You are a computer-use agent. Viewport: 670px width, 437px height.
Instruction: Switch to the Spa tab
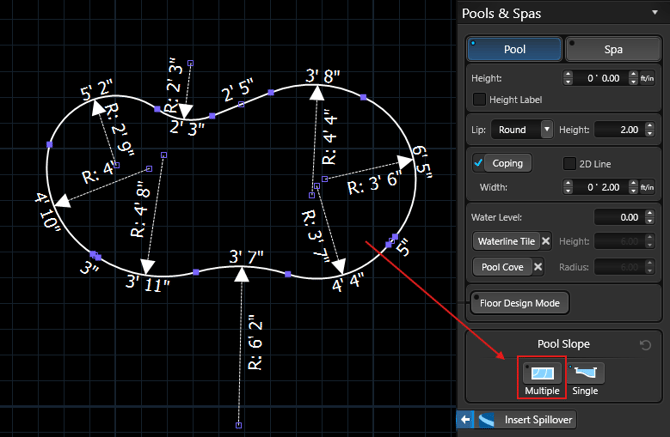(611, 48)
